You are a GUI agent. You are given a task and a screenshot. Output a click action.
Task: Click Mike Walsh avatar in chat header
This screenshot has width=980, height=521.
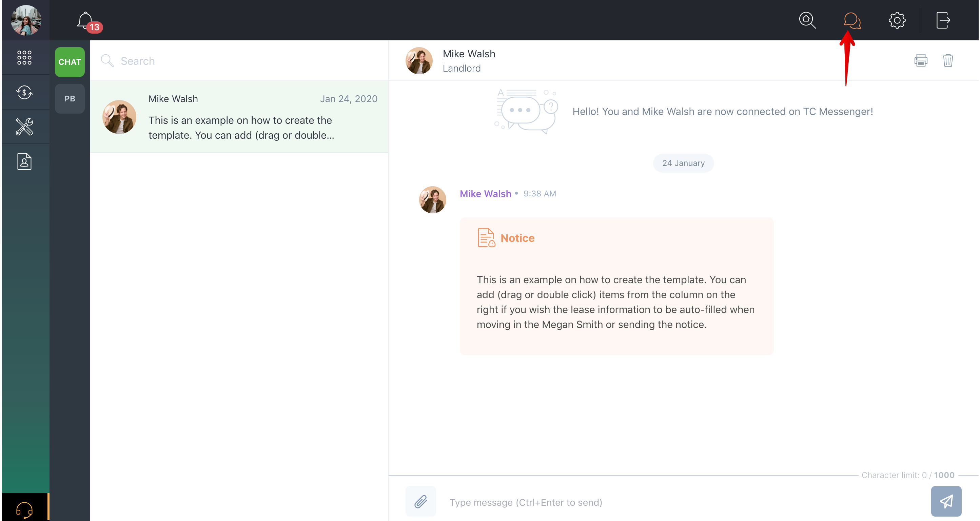pos(419,60)
